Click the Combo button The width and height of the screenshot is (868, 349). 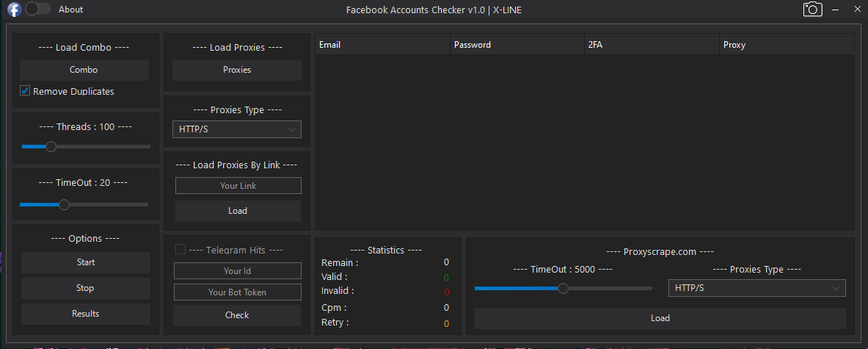[x=84, y=70]
